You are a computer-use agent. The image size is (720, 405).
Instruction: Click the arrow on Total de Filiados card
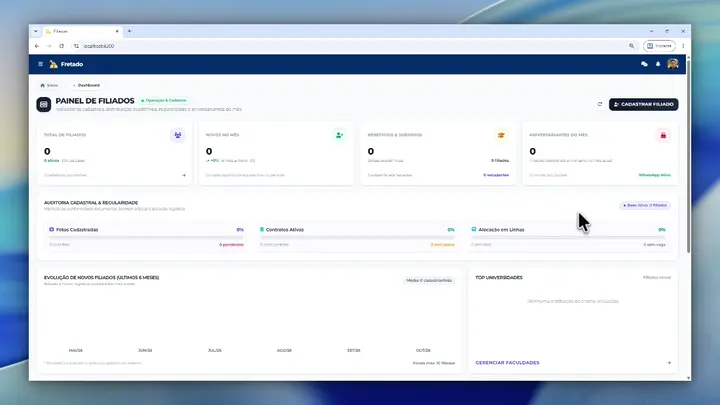184,175
